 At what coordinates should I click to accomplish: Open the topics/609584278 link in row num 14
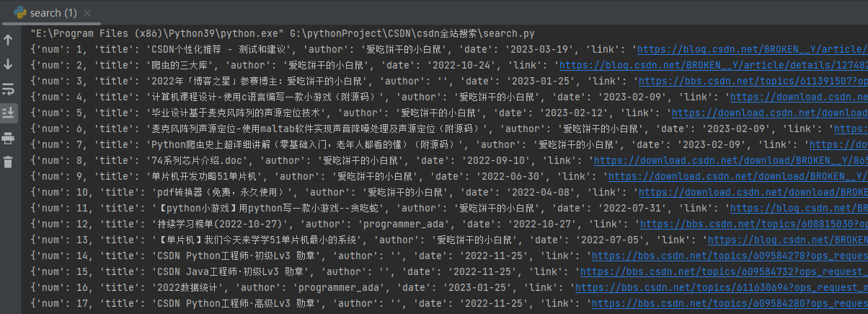click(x=728, y=256)
